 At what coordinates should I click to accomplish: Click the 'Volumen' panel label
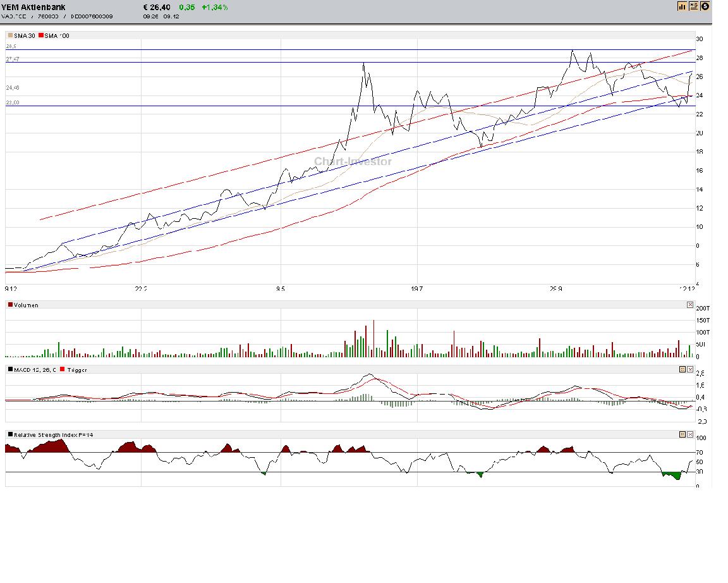tap(26, 305)
